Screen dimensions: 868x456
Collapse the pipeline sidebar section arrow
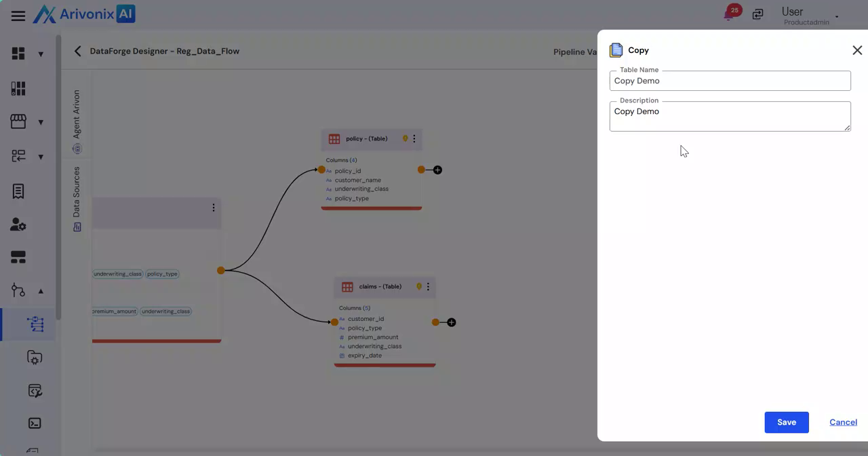coord(41,291)
